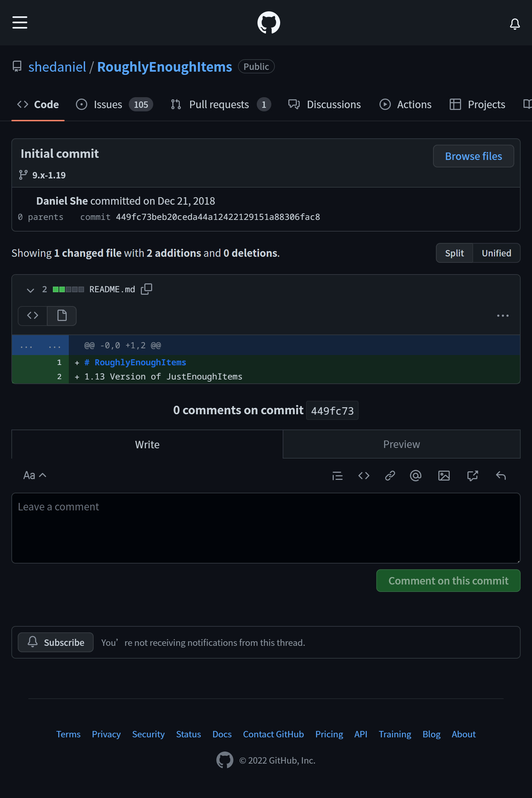The width and height of the screenshot is (532, 798).
Task: Open the Contact GitHub footer link
Action: 273,734
